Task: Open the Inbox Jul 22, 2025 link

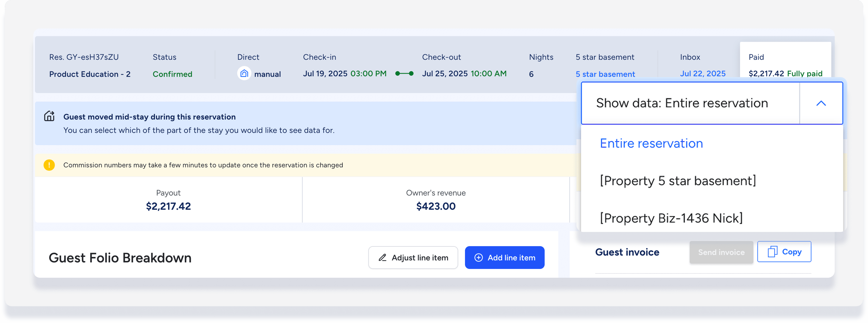Action: point(702,73)
